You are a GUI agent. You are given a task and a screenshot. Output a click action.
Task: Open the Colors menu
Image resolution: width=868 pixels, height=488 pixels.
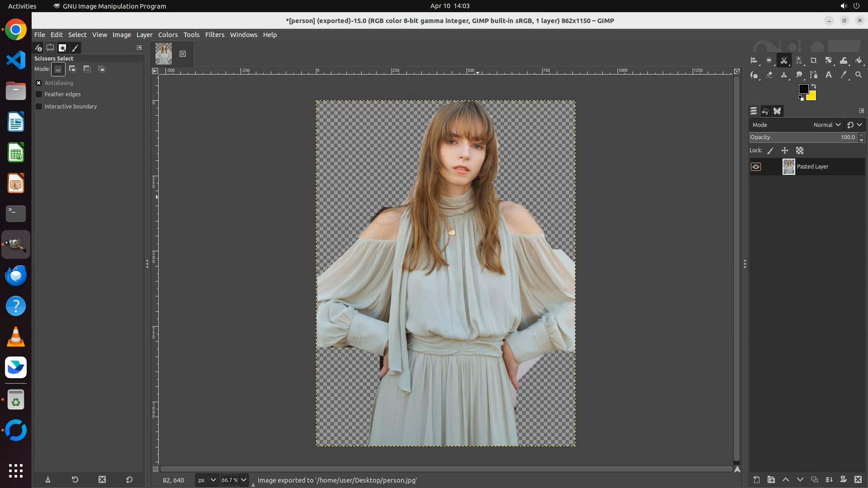tap(168, 35)
